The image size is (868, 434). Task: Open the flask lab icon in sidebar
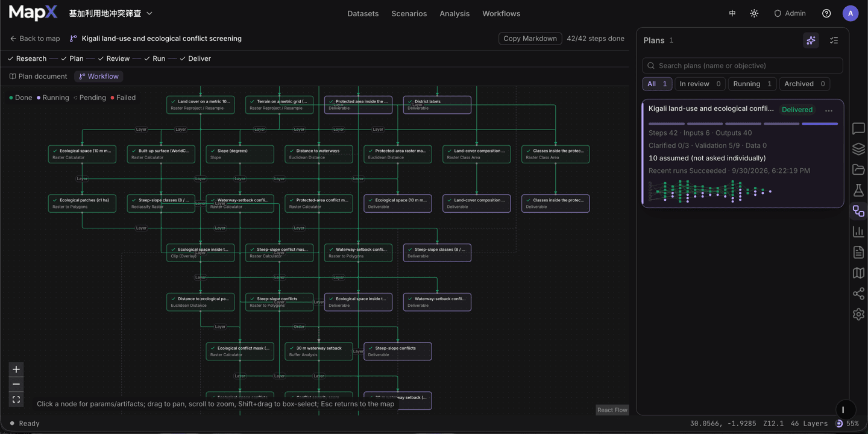click(x=858, y=190)
